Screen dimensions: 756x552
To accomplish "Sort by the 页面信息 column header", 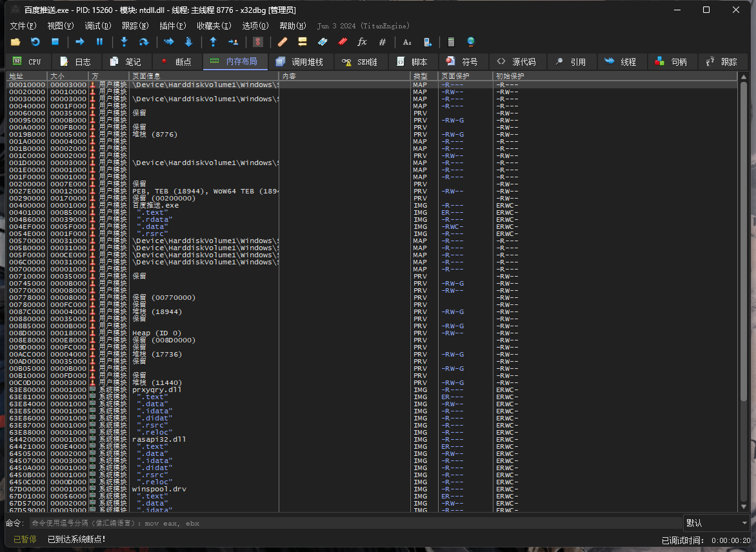I will 204,76.
